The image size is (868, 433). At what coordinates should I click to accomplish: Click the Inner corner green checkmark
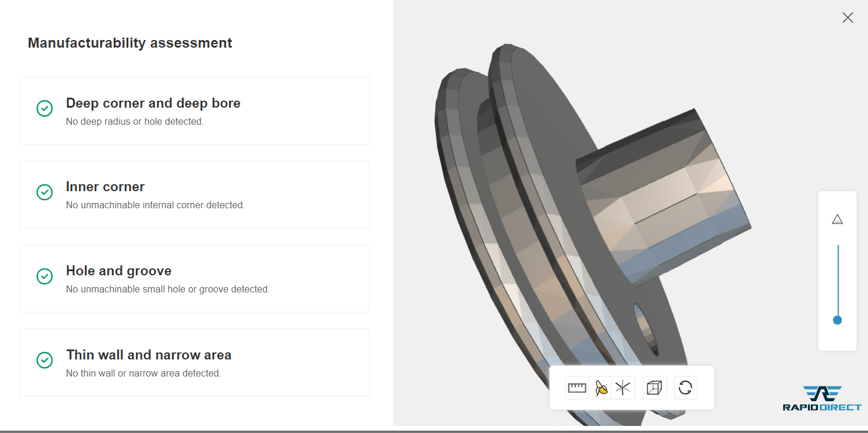click(45, 192)
